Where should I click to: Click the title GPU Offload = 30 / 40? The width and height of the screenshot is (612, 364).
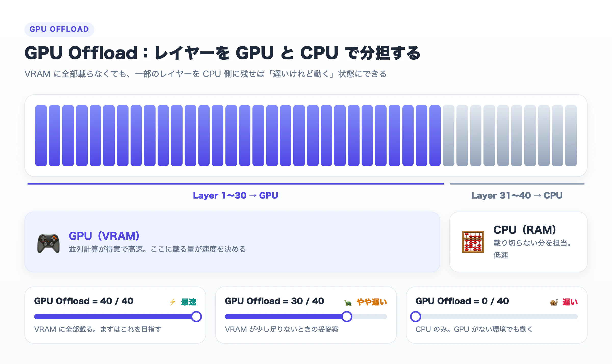pyautogui.click(x=274, y=301)
